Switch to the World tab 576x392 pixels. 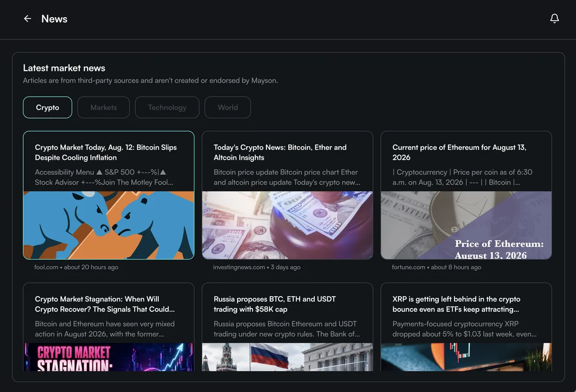point(228,107)
